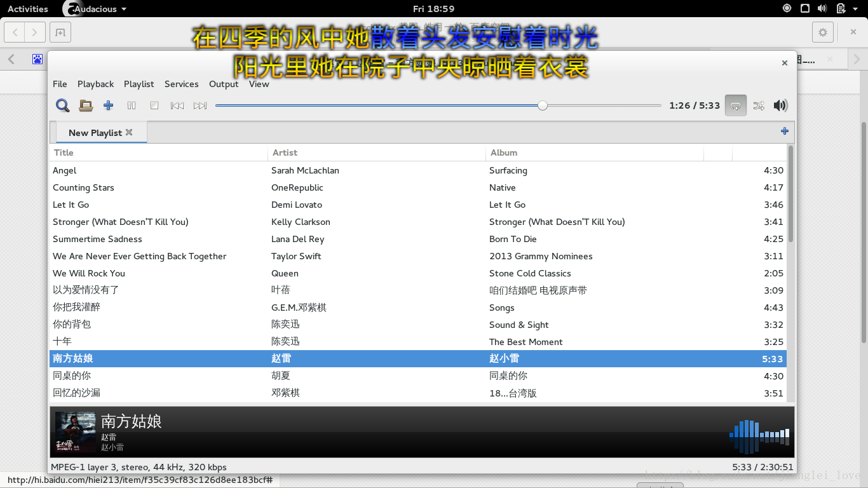Skip to the previous track
868x488 pixels.
coord(177,105)
